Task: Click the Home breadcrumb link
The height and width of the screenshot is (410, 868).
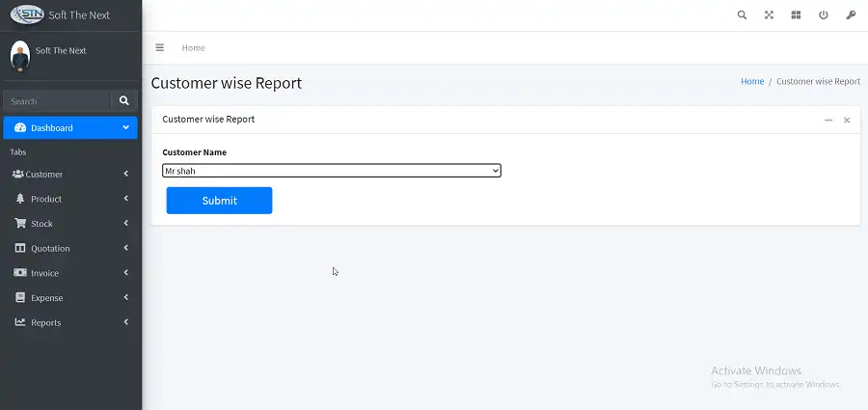Action: pos(751,82)
